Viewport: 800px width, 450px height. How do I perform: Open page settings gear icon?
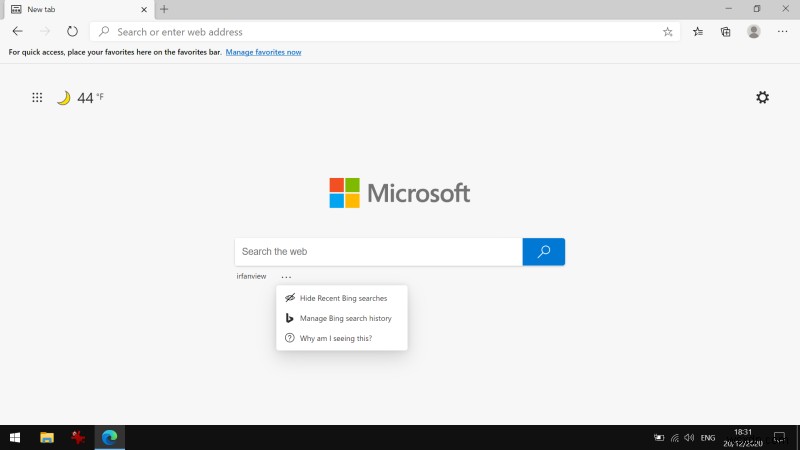click(x=762, y=97)
